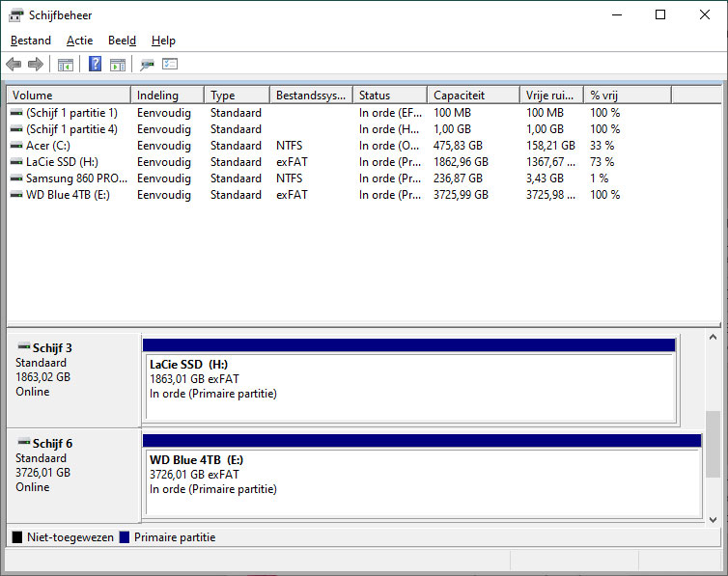Sort by the Indeling column header
The image size is (728, 576).
pyautogui.click(x=168, y=96)
